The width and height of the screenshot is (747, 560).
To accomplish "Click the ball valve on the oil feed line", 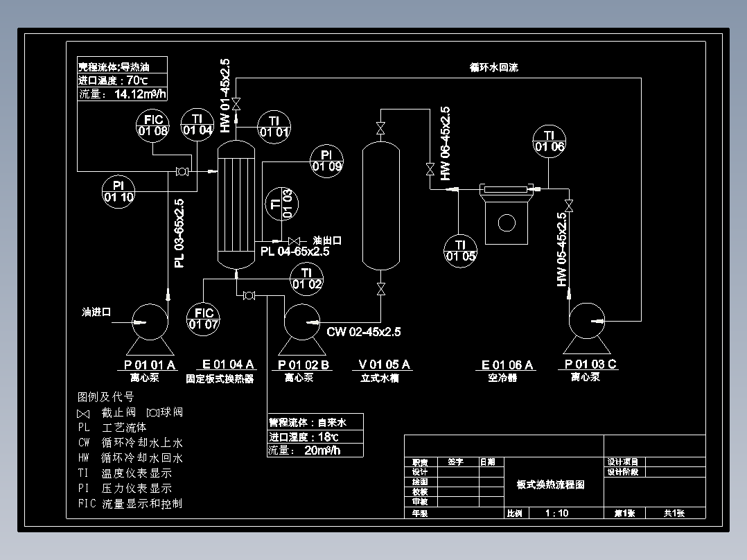I will pyautogui.click(x=182, y=172).
